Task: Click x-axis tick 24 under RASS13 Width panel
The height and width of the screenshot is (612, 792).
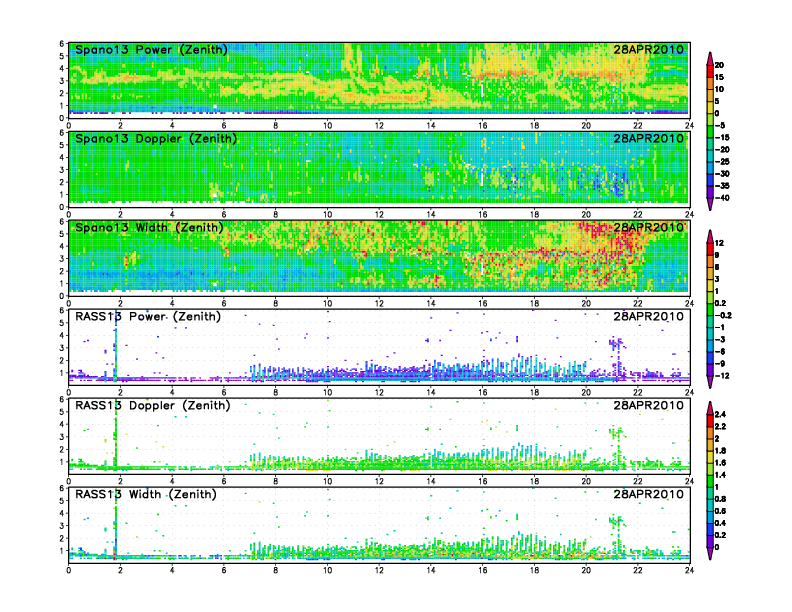Action: (x=689, y=570)
